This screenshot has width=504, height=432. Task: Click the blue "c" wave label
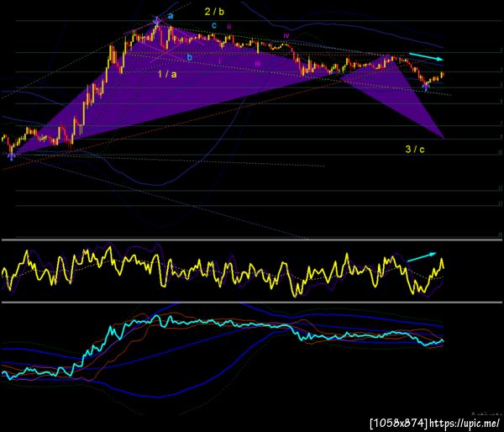[214, 25]
